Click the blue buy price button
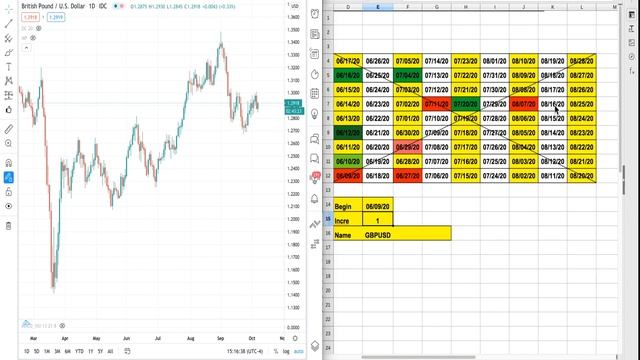 [56, 17]
